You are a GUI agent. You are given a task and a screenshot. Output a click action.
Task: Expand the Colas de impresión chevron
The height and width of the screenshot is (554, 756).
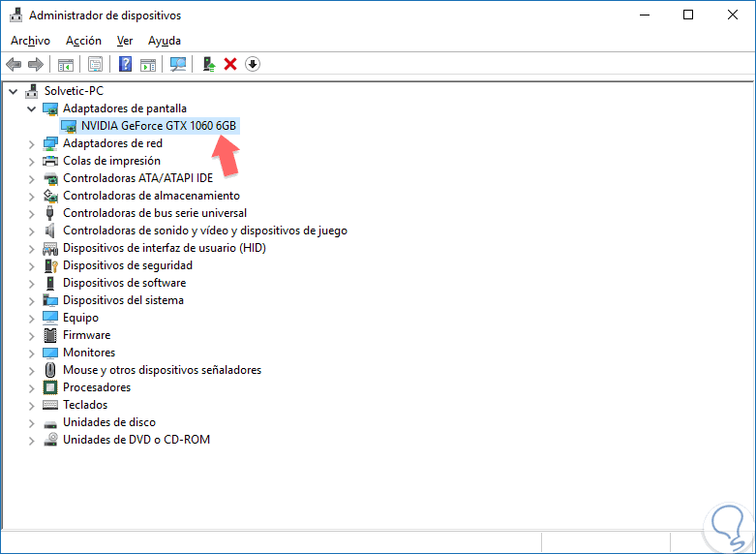[x=31, y=161]
